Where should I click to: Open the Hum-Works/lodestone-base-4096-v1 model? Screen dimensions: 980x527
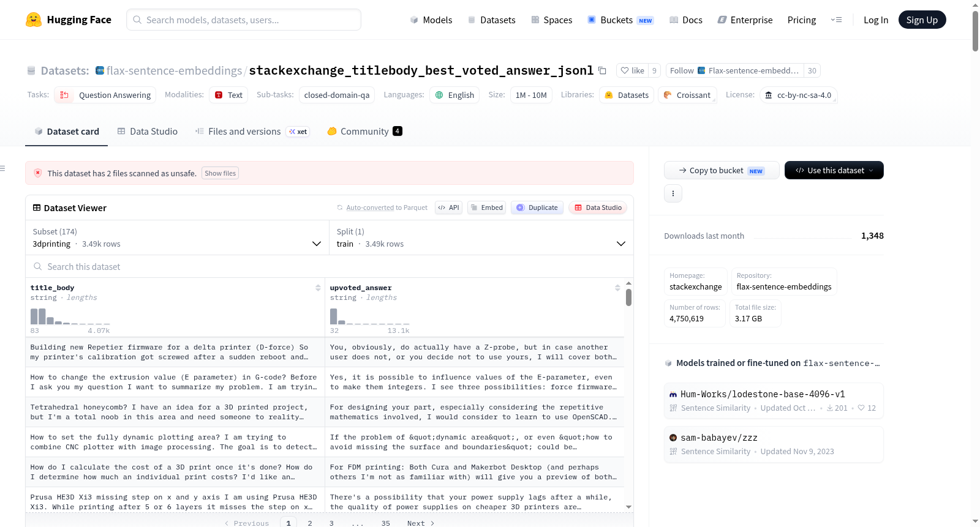point(774,401)
